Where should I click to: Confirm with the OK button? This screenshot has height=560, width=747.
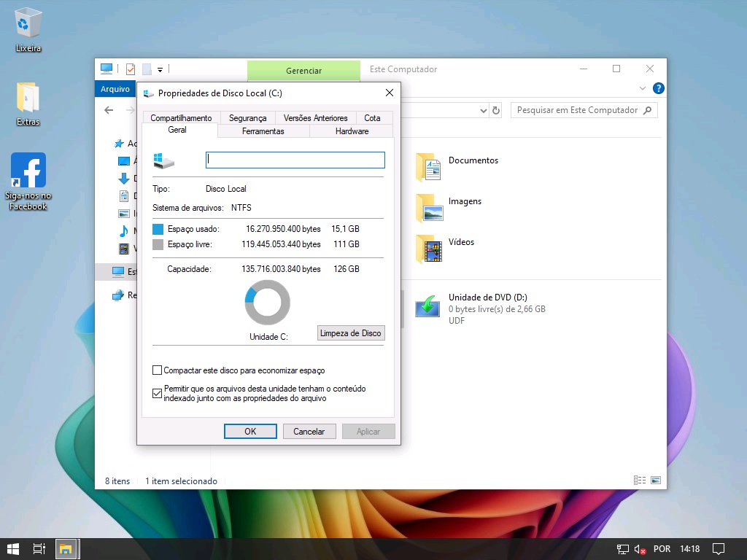click(250, 432)
